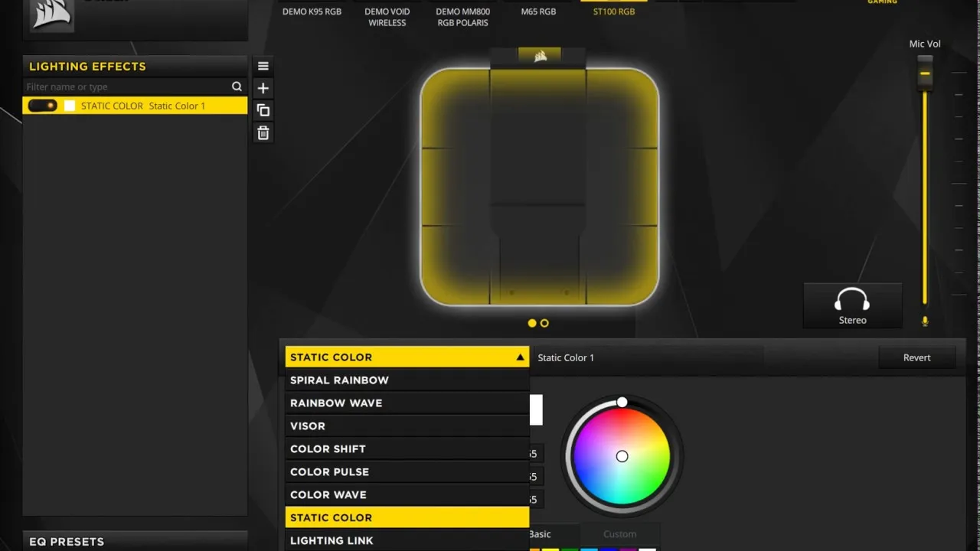Screen dimensions: 980x551
Task: Choose COLOR WAVE from the effect list
Action: [x=407, y=495]
